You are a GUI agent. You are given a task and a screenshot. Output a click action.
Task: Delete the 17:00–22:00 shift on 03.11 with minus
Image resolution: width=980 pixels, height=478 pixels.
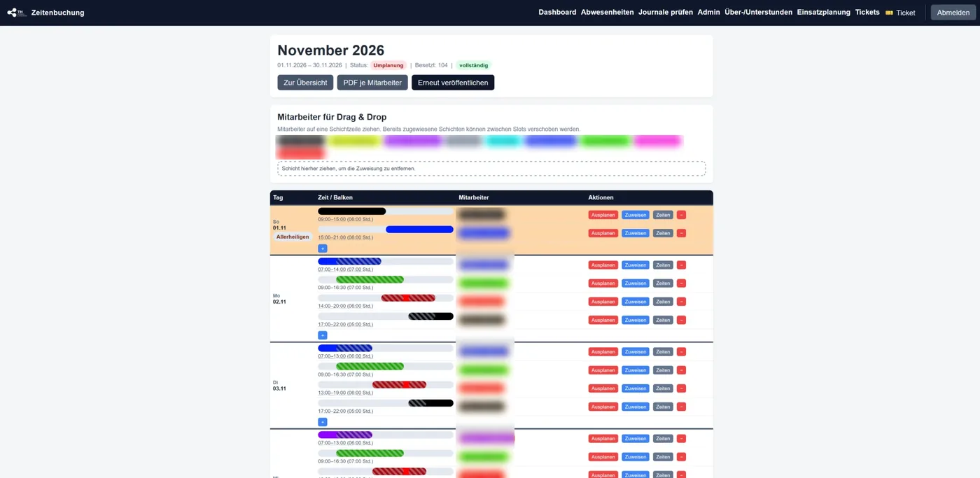point(681,407)
